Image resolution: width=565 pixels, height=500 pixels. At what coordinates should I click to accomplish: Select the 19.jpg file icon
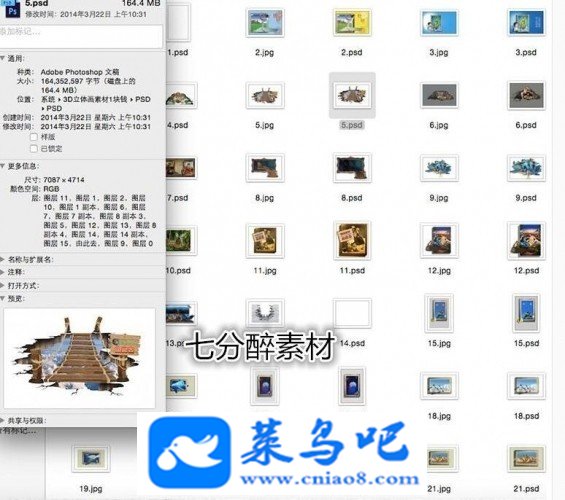pos(91,458)
